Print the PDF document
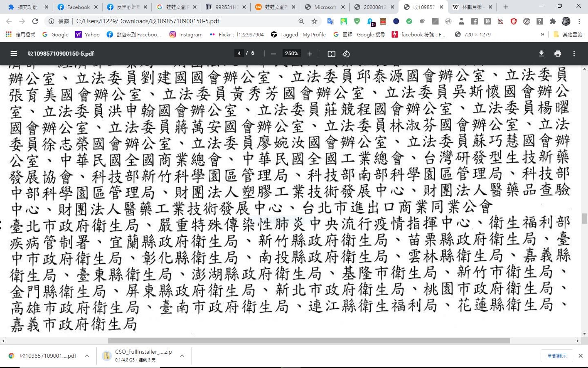The width and height of the screenshot is (588, 368). pos(558,54)
